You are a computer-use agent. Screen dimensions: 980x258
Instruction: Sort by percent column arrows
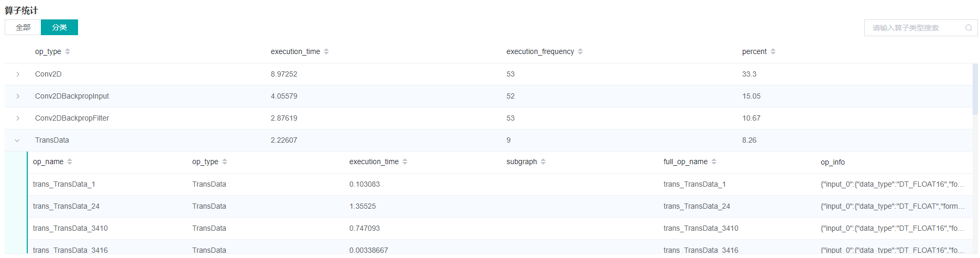[773, 51]
